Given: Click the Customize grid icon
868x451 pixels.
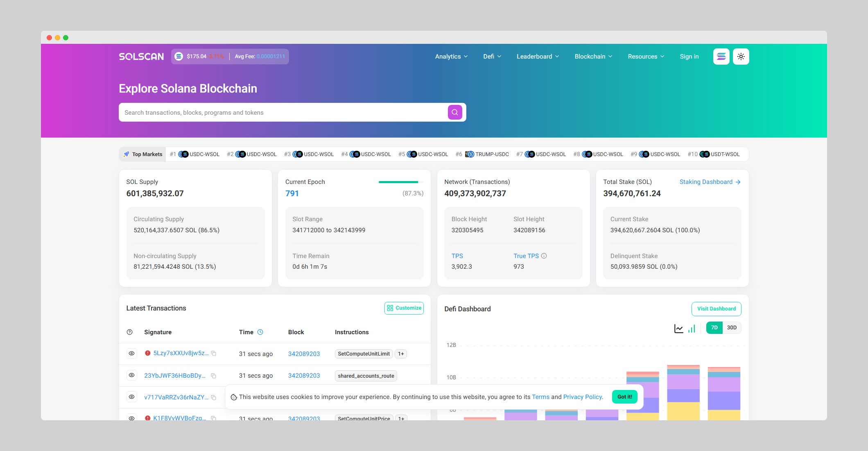Looking at the screenshot, I should click(390, 308).
